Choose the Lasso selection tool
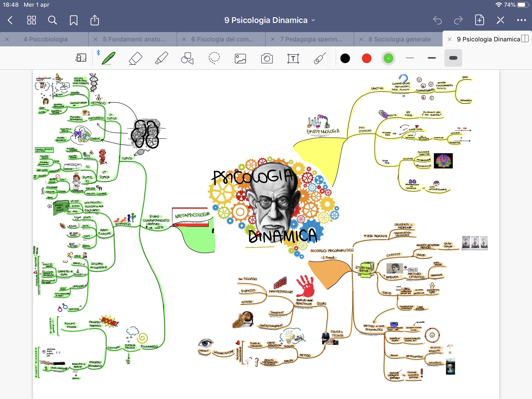Screen dimensions: 532x399 pyautogui.click(x=214, y=58)
